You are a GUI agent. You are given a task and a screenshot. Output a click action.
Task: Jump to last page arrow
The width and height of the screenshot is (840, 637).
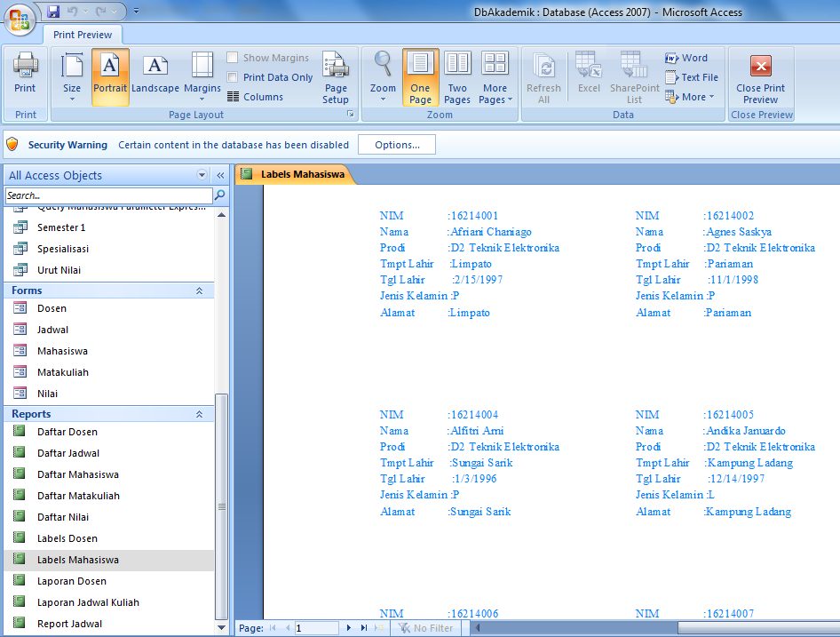coord(364,627)
